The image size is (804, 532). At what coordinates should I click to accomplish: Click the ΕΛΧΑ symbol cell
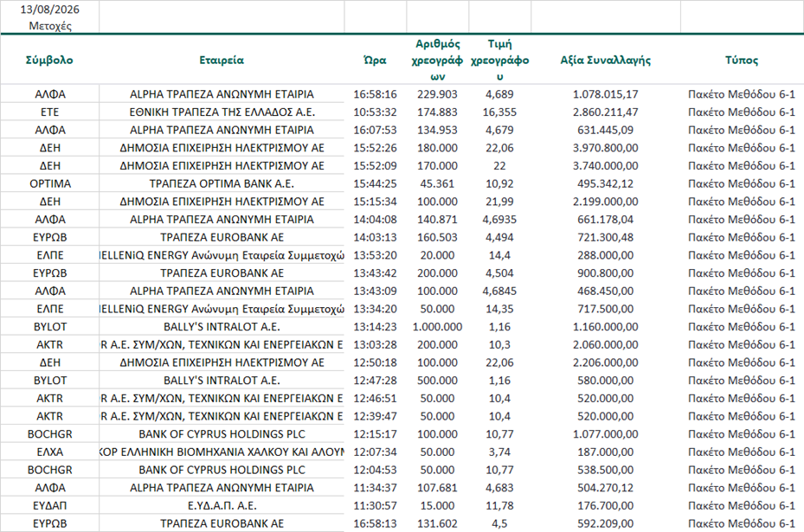pos(49,452)
